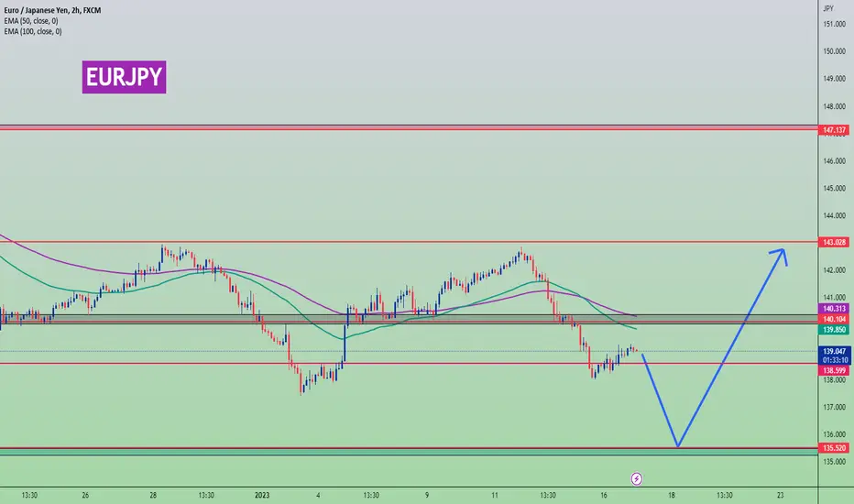The width and height of the screenshot is (854, 504).
Task: Click the 18 date label on time axis
Action: coord(672,495)
